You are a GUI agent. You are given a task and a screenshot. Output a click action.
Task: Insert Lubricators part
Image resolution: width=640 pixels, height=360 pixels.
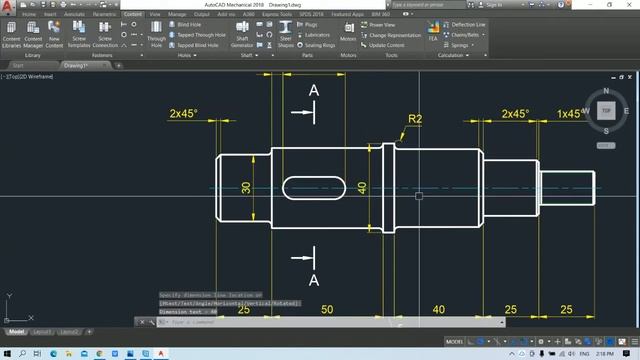pyautogui.click(x=313, y=35)
